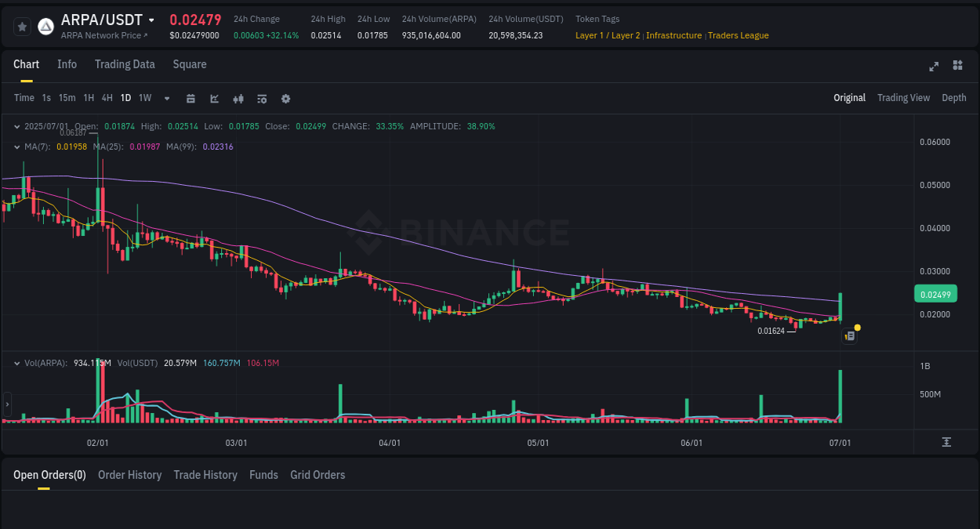980x529 pixels.
Task: Click the current price label 0.02499
Action: click(x=935, y=293)
